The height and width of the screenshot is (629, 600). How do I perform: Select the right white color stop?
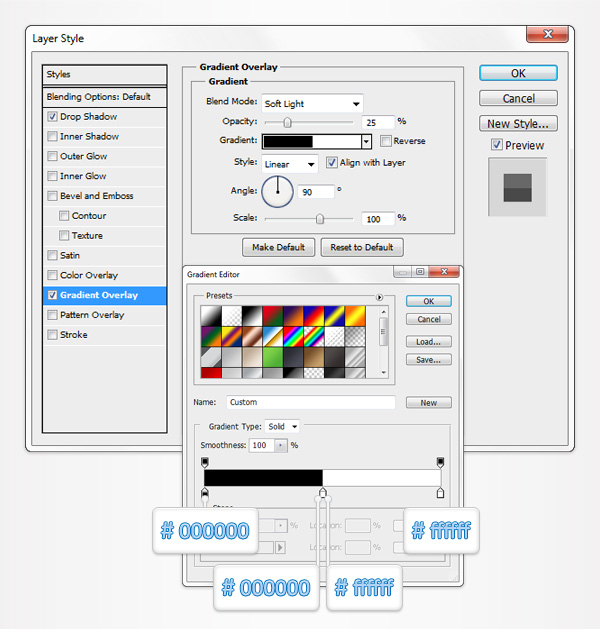pos(440,493)
